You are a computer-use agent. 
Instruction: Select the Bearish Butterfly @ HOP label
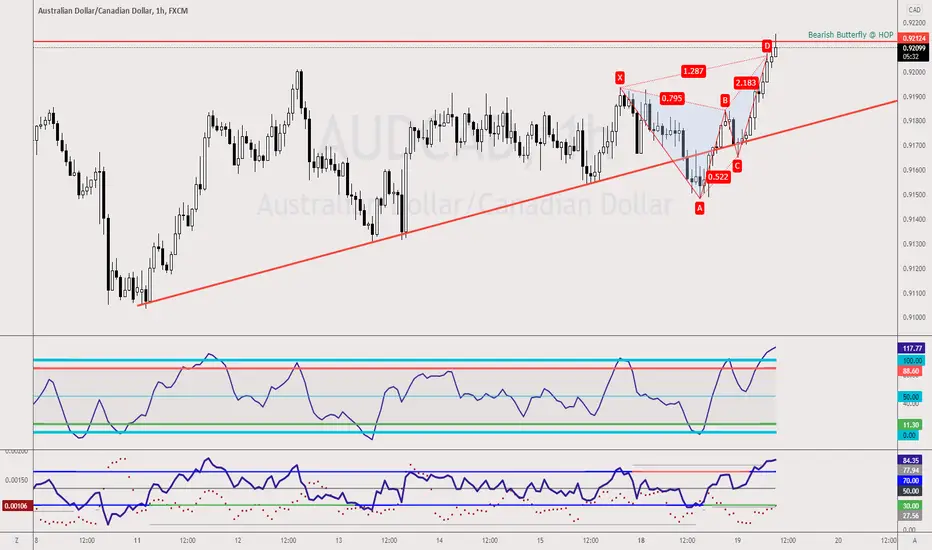(851, 35)
